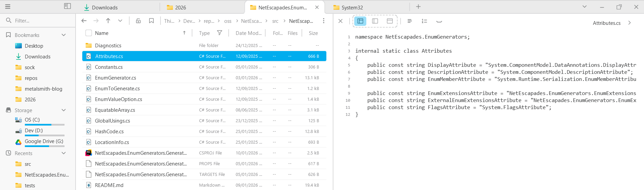Image resolution: width=644 pixels, height=190 pixels.
Task: Collapse the Recents section
Action: [x=64, y=153]
